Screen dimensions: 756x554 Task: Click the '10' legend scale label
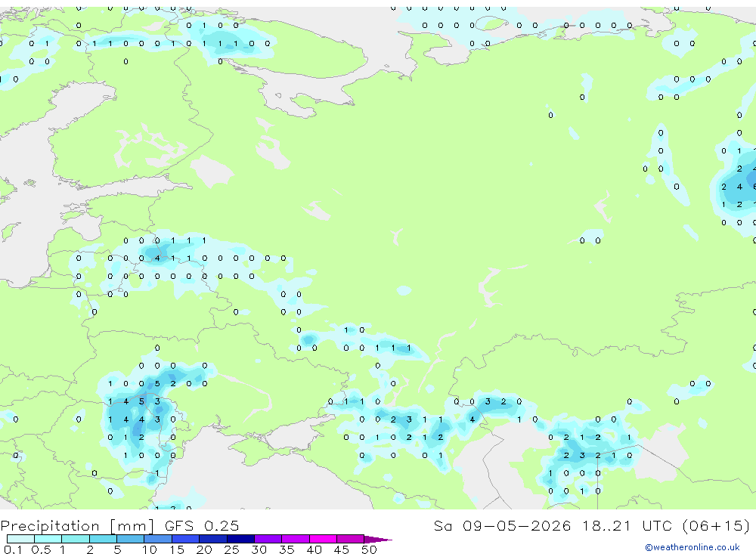coord(149,549)
